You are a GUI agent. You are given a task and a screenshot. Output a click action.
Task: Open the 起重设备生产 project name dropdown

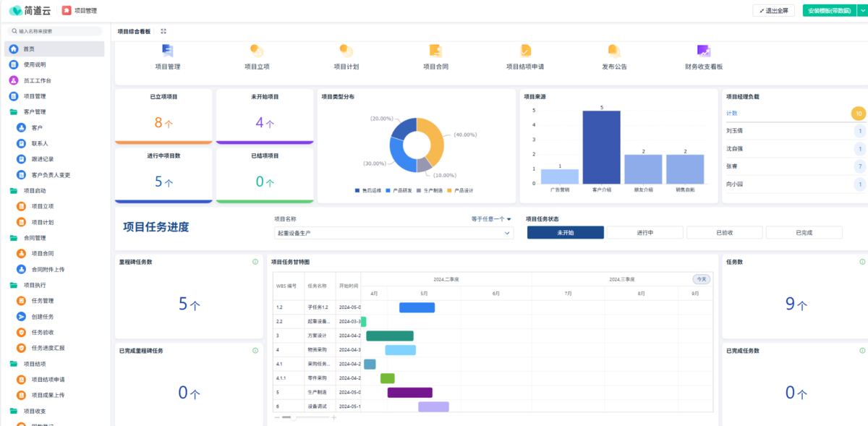pos(393,234)
